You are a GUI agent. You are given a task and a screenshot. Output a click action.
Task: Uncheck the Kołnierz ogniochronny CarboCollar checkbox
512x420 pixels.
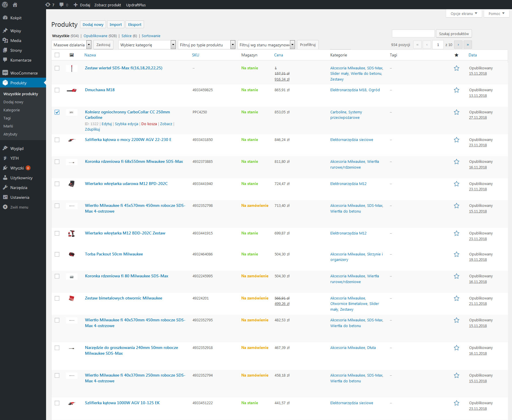(x=57, y=112)
